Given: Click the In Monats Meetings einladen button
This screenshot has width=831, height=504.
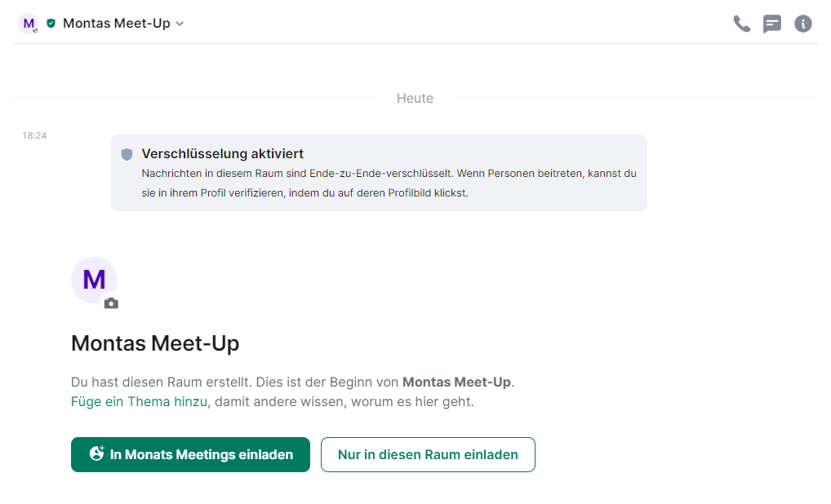Looking at the screenshot, I should [190, 454].
